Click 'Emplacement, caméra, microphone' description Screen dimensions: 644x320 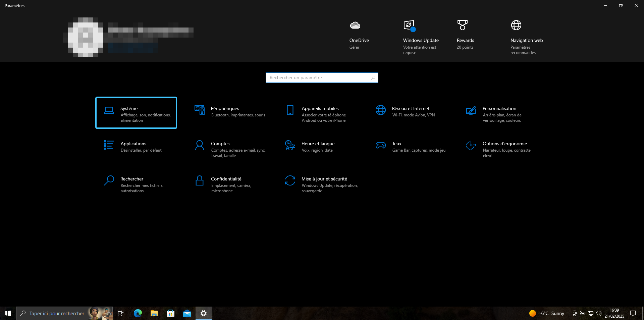231,188
